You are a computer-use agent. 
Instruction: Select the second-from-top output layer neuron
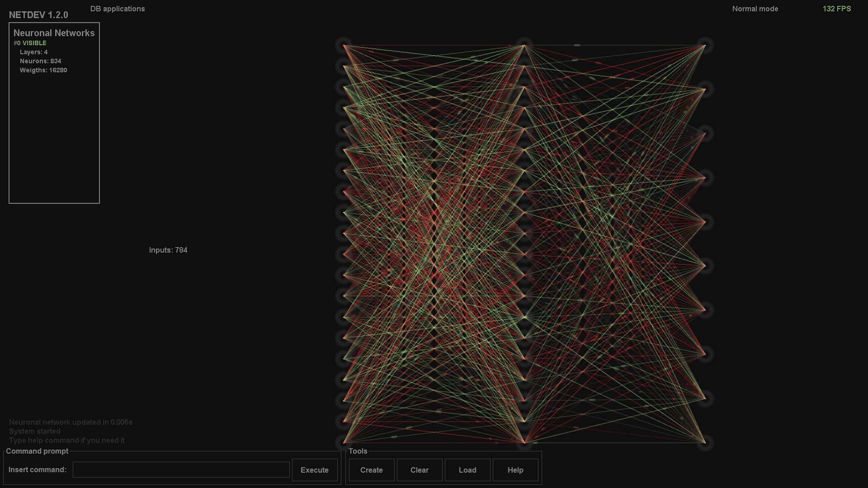point(705,89)
